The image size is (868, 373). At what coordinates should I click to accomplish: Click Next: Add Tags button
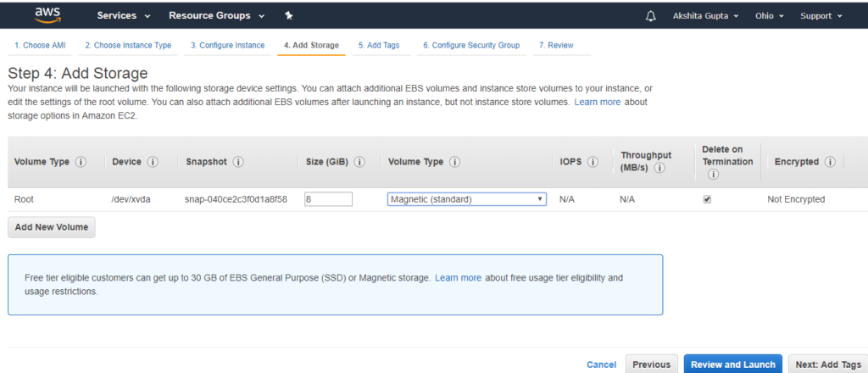click(828, 365)
